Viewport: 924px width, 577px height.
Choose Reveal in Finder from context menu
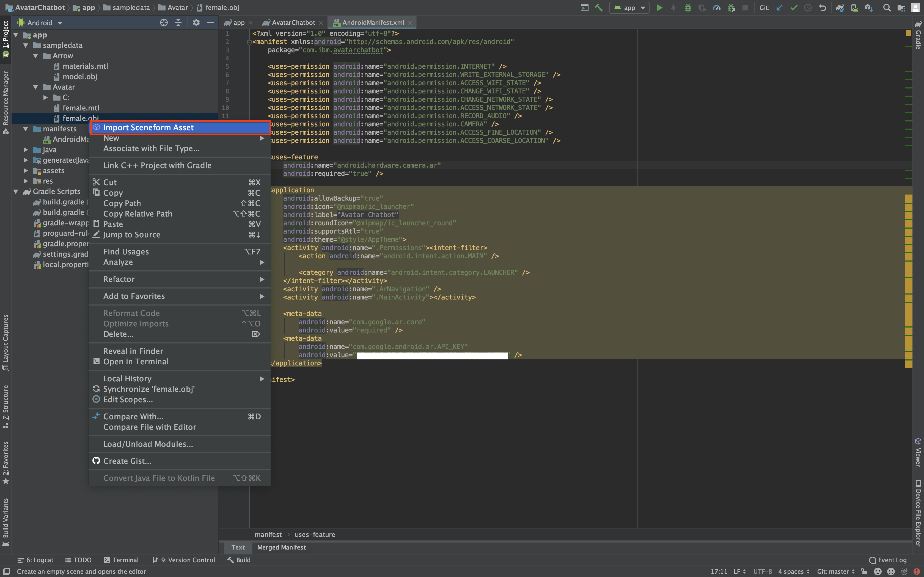click(133, 351)
